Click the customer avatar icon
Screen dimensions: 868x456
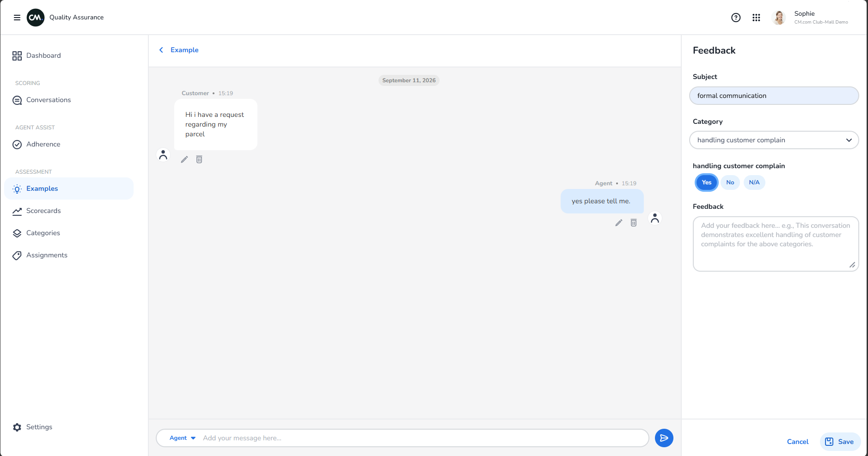click(x=163, y=154)
